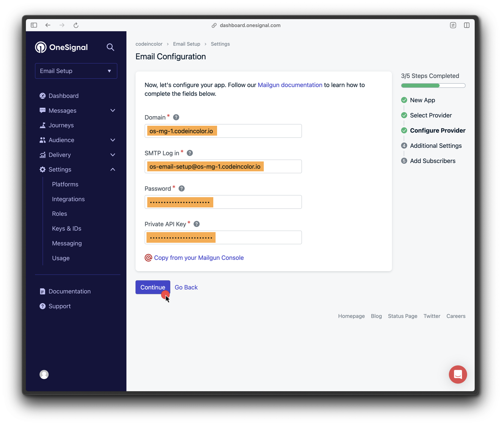Click the browser reload icon
Image resolution: width=504 pixels, height=427 pixels.
(76, 25)
